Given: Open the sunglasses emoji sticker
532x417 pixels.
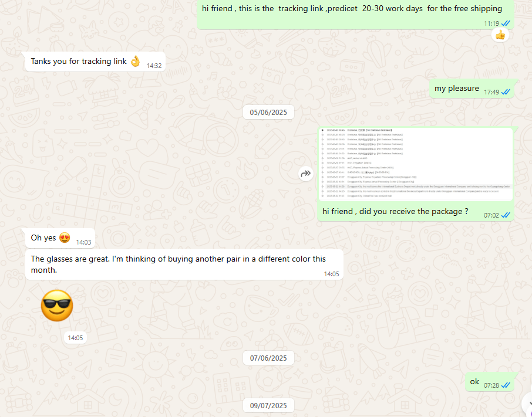Looking at the screenshot, I should click(56, 306).
